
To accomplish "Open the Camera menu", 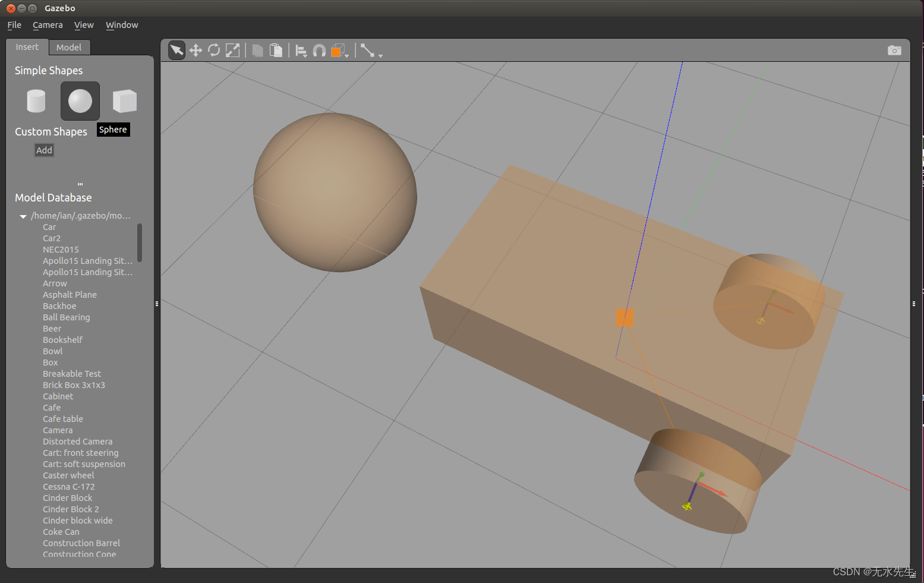I will [48, 25].
